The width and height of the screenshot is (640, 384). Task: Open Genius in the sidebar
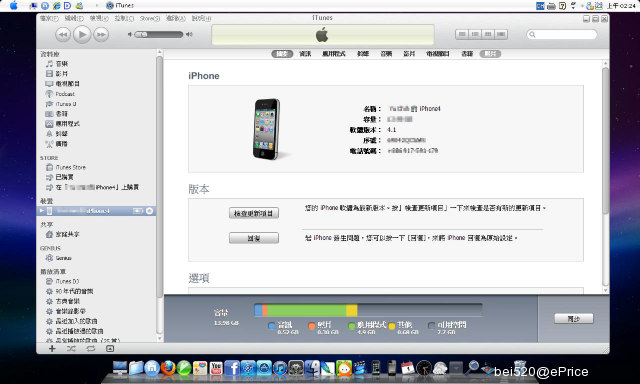[59, 258]
